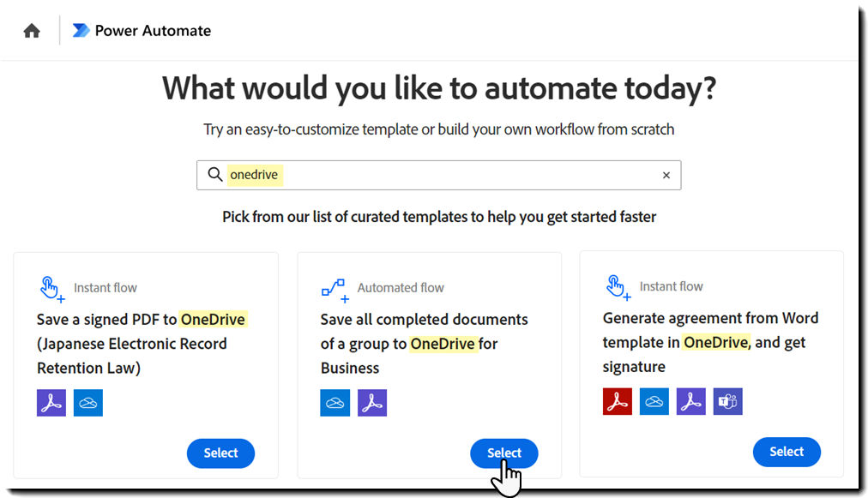Select Save all completed documents template
The height and width of the screenshot is (498, 868).
click(x=503, y=453)
